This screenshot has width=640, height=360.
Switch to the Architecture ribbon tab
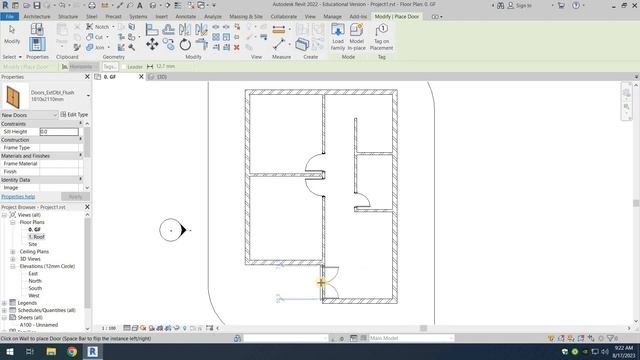click(37, 17)
